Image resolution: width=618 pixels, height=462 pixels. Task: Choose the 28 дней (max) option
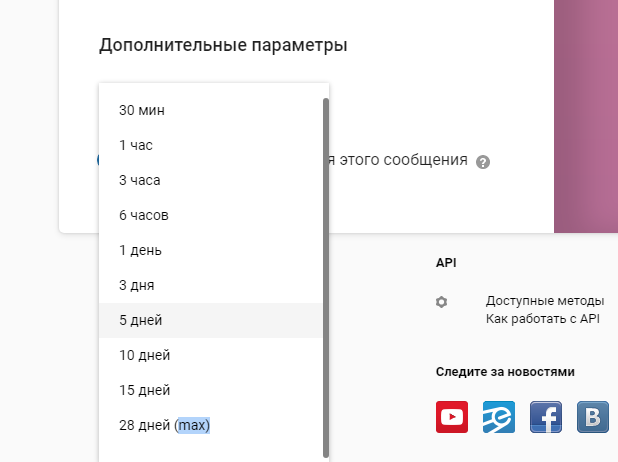point(165,425)
